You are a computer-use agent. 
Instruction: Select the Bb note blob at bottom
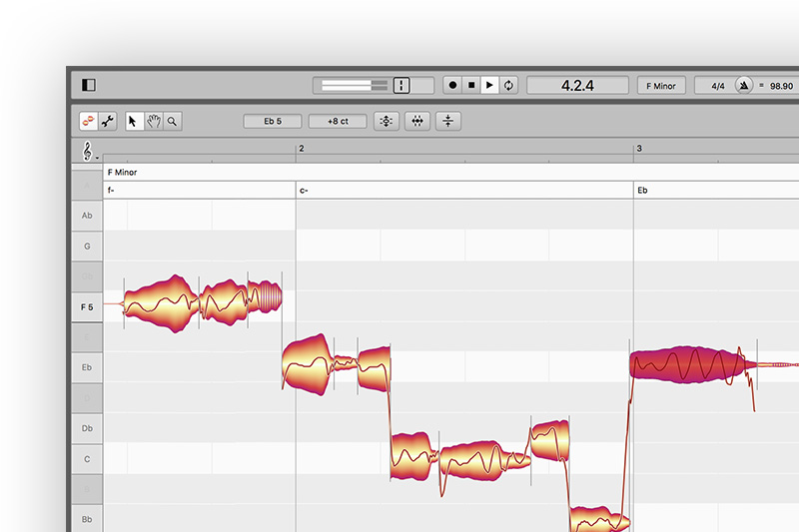(598, 520)
